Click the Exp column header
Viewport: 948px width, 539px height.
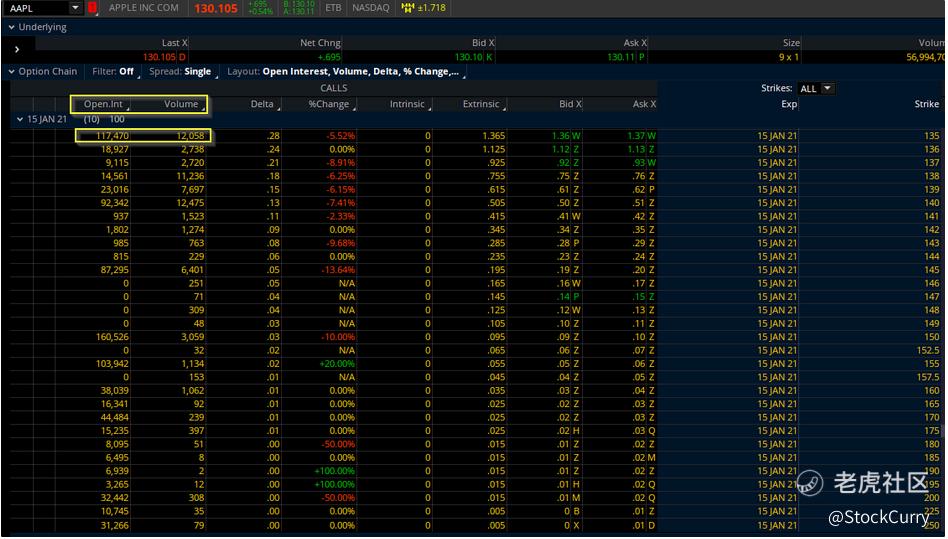789,104
